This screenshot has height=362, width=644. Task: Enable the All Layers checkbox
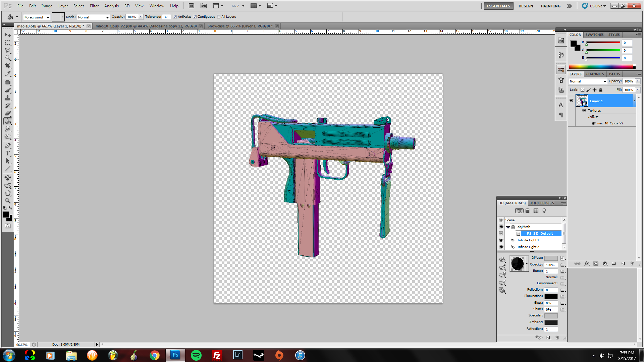pos(219,17)
